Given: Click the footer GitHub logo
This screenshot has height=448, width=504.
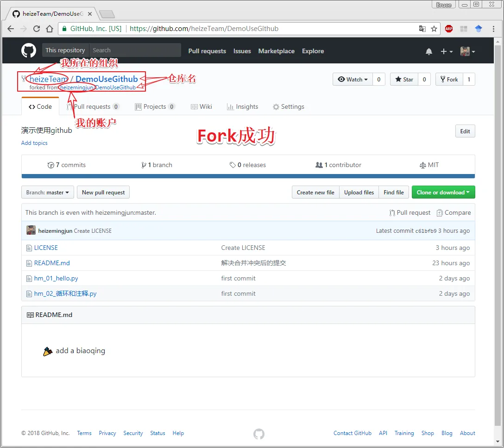Looking at the screenshot, I should click(259, 434).
